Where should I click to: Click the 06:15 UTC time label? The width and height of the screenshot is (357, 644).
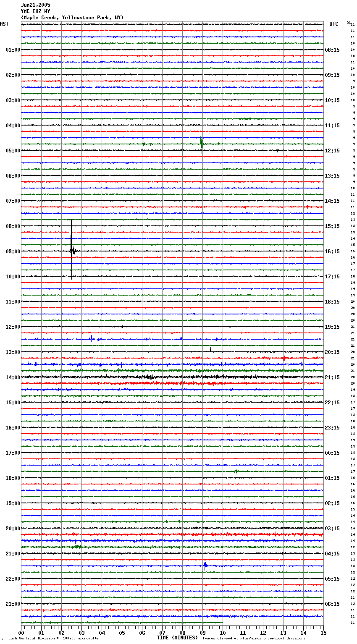tap(332, 604)
